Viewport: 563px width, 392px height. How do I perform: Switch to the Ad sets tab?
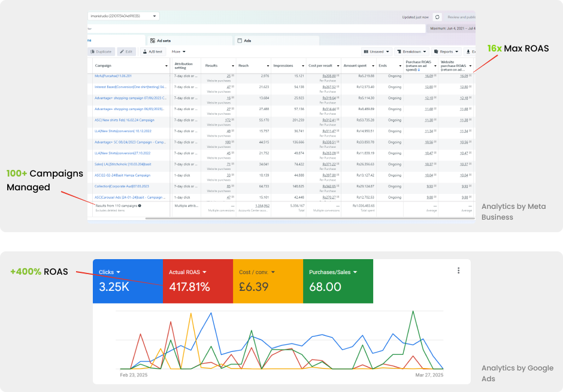click(x=164, y=41)
